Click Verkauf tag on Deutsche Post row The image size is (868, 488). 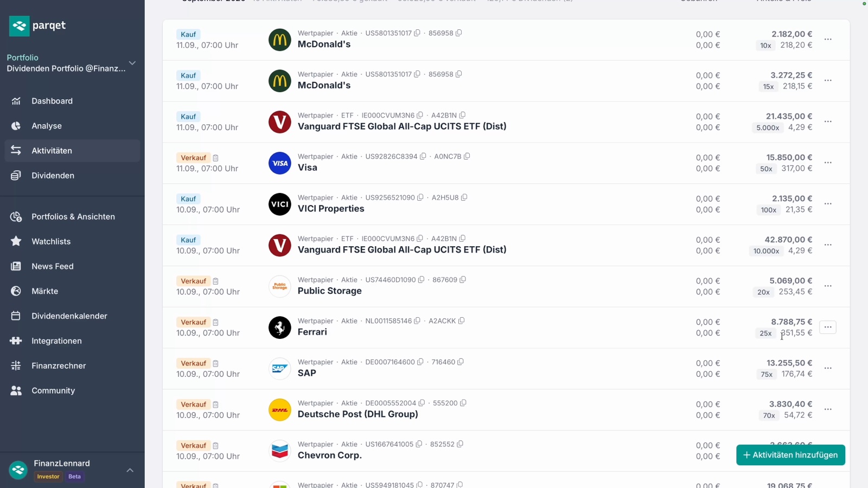[x=193, y=404]
